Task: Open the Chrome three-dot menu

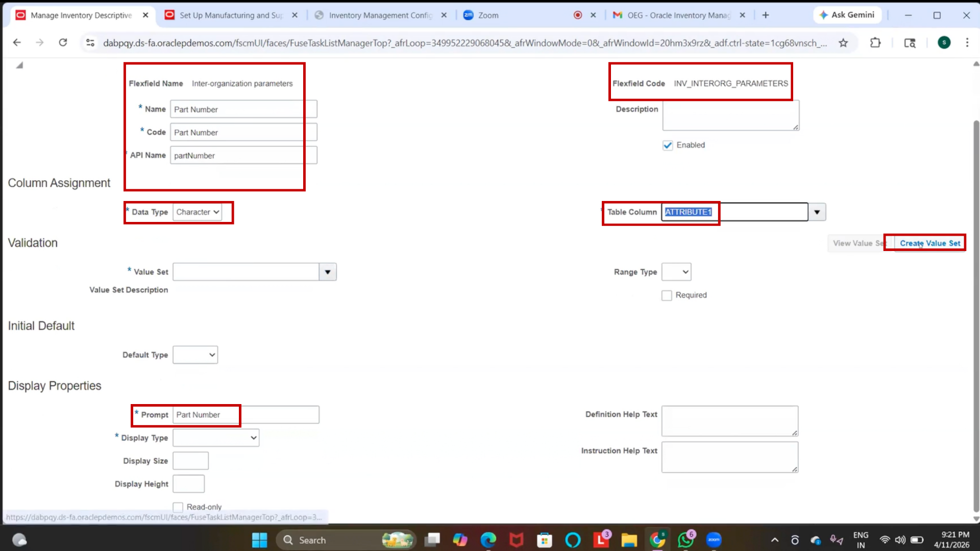Action: 967,43
